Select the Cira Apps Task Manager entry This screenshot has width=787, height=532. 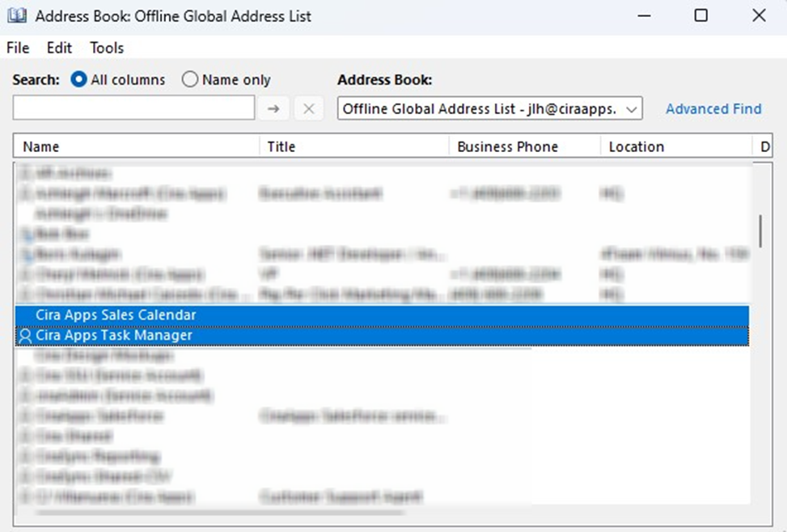382,336
